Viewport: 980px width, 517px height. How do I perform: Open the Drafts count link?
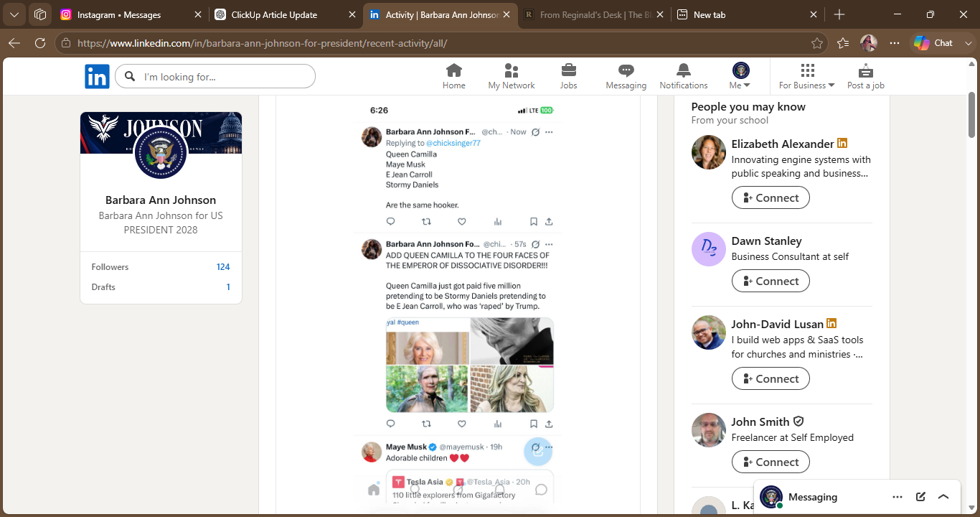228,287
